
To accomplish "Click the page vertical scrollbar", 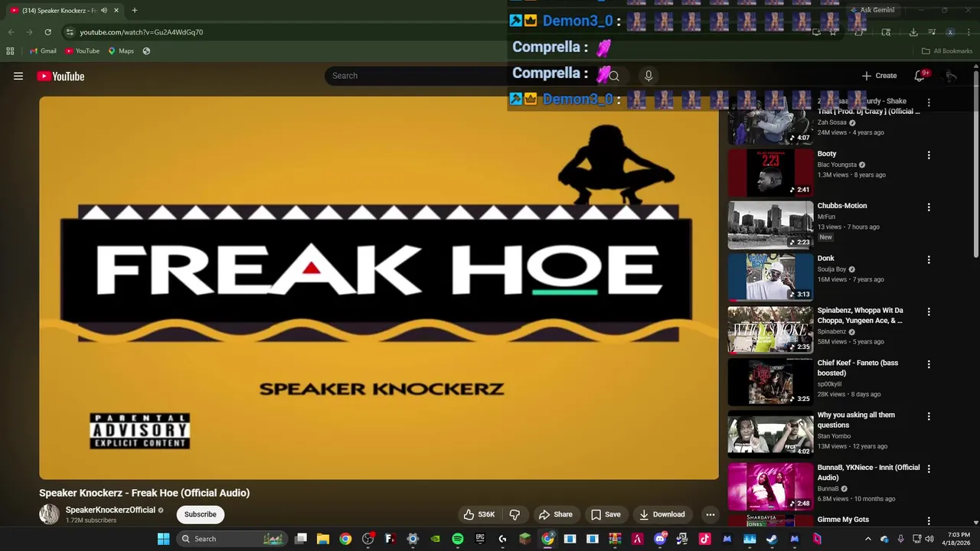I will pyautogui.click(x=975, y=165).
